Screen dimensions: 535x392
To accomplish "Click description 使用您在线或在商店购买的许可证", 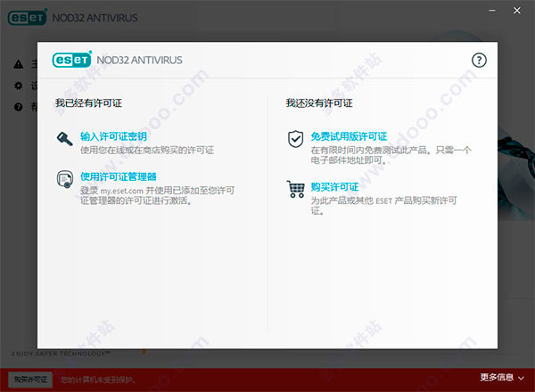I will (147, 150).
